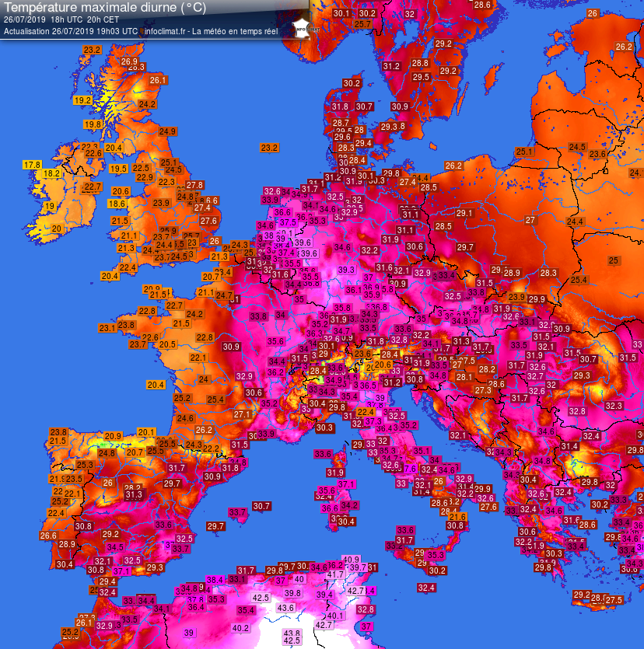Select the 28.7 label in Denmark
This screenshot has height=649, width=644.
[341, 123]
